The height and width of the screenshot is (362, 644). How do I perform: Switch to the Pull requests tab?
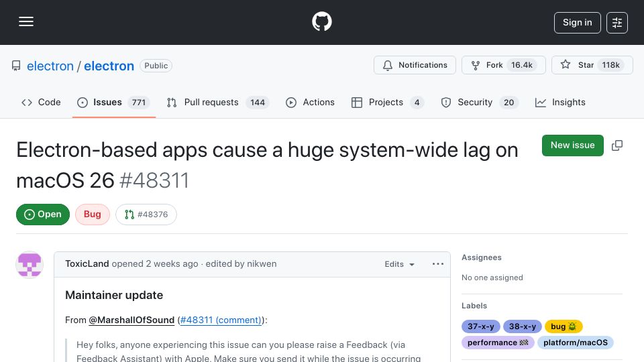tap(217, 102)
